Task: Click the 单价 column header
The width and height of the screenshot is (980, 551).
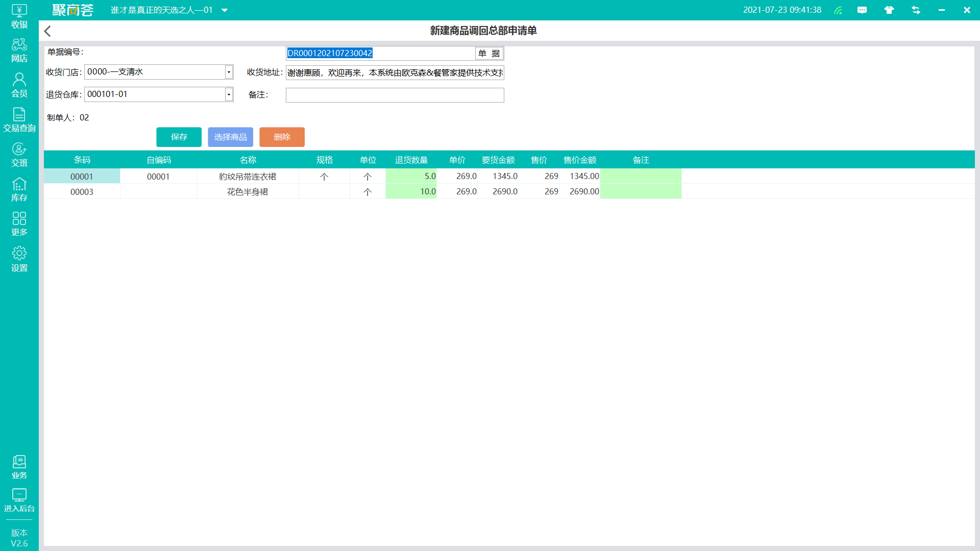Action: (457, 160)
